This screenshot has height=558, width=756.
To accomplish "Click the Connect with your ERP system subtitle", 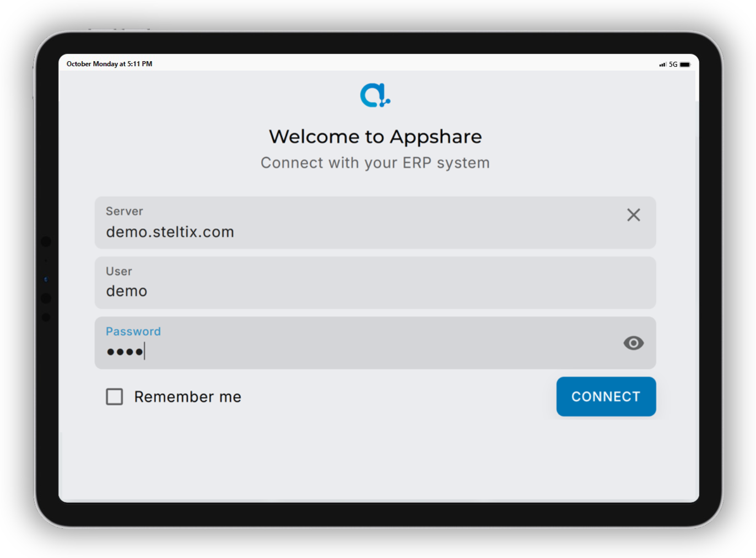I will coord(375,163).
